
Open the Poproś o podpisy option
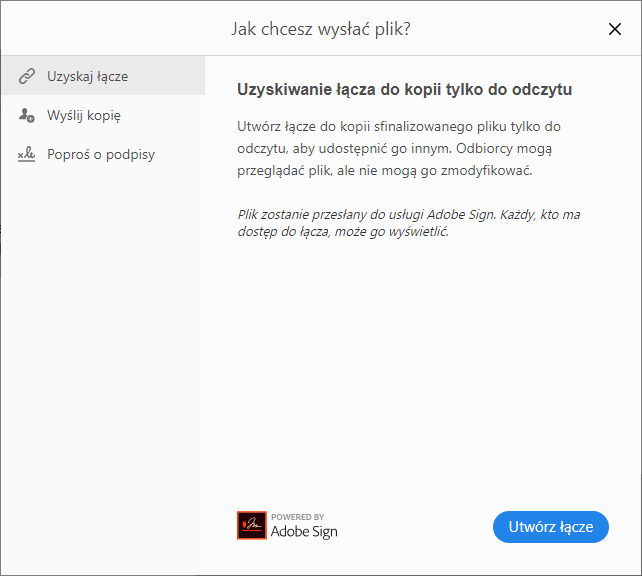click(101, 155)
